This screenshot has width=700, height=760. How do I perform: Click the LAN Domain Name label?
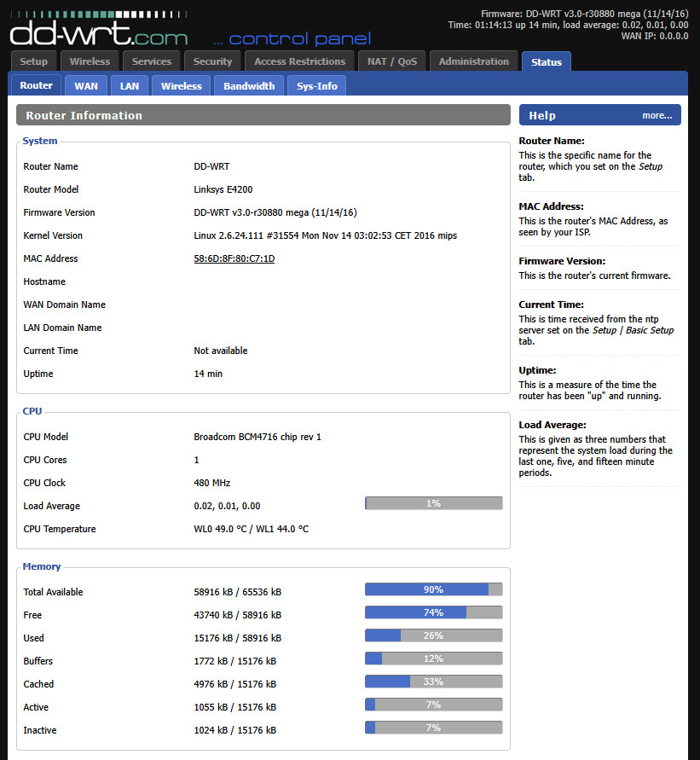[x=62, y=328]
